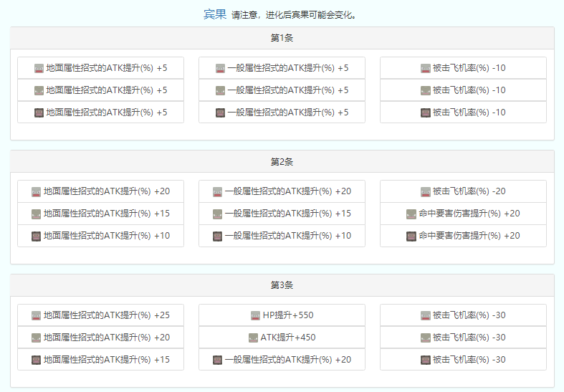Click the HP提升+550 bonus text
The image size is (564, 392).
tap(287, 315)
